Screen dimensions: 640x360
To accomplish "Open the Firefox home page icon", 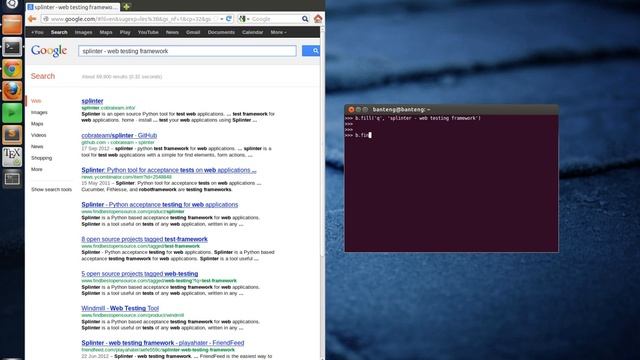I will 318,19.
